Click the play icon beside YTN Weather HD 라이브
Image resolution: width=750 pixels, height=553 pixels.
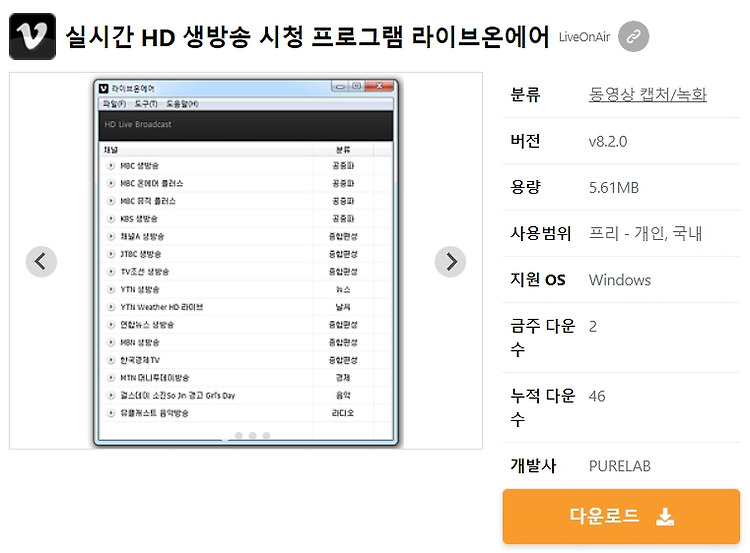pyautogui.click(x=111, y=307)
